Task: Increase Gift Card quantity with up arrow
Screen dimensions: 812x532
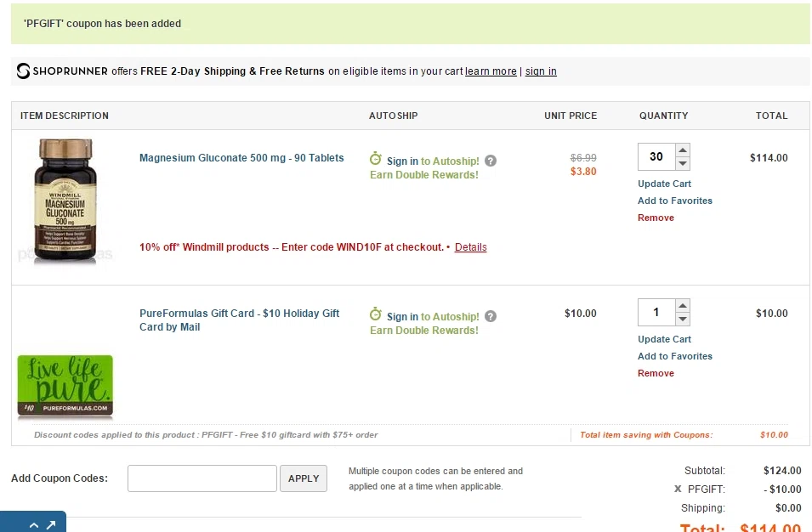Action: [x=683, y=305]
